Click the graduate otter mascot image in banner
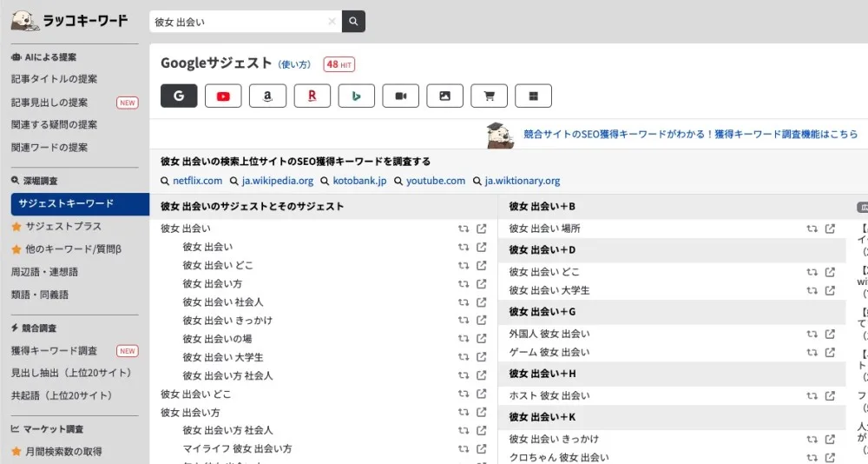The image size is (868, 464). (499, 136)
